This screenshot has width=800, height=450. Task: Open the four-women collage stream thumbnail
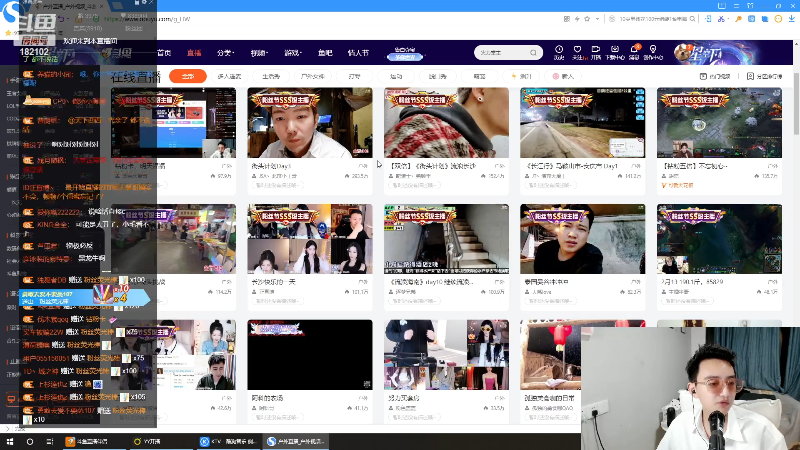pos(310,239)
